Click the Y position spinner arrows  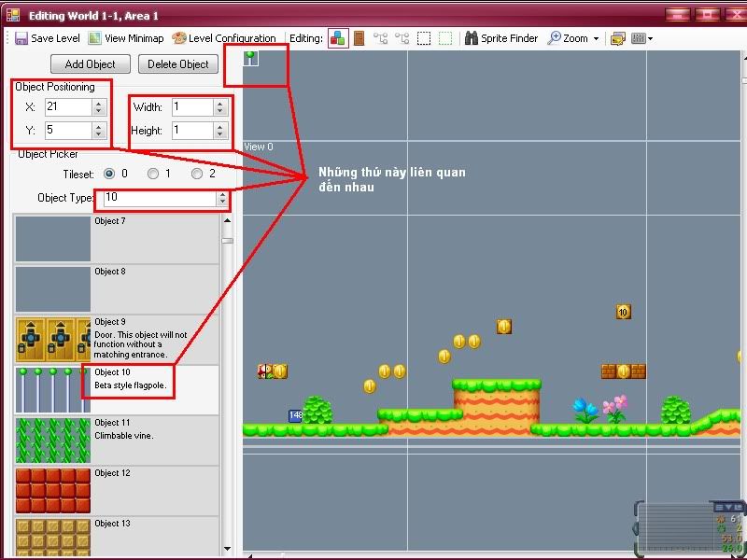point(99,130)
